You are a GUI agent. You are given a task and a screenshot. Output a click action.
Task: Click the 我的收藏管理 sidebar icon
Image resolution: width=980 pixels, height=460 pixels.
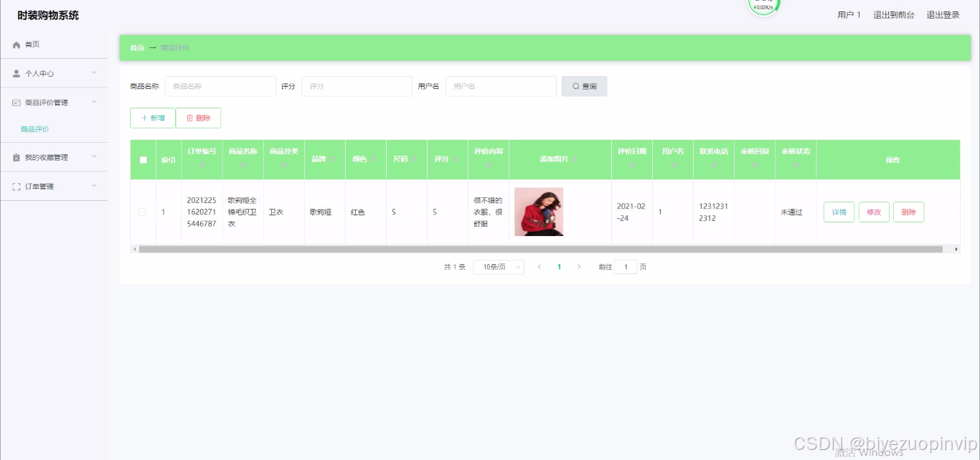(17, 157)
